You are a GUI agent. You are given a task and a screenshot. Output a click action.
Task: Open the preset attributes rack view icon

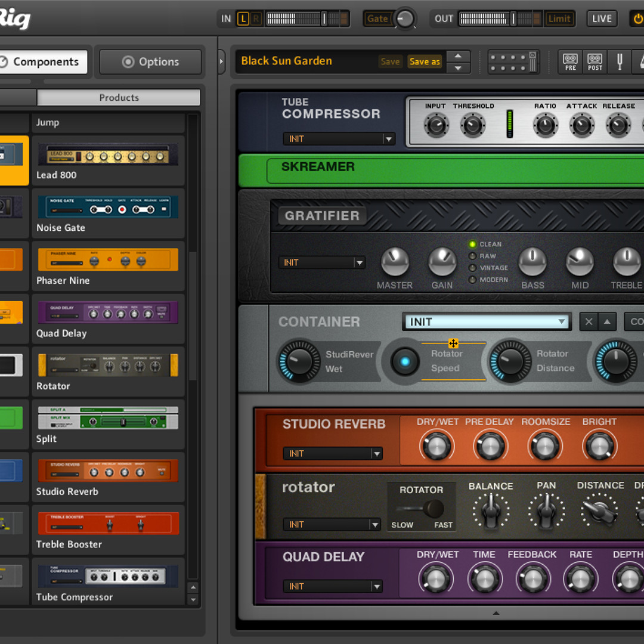(513, 62)
